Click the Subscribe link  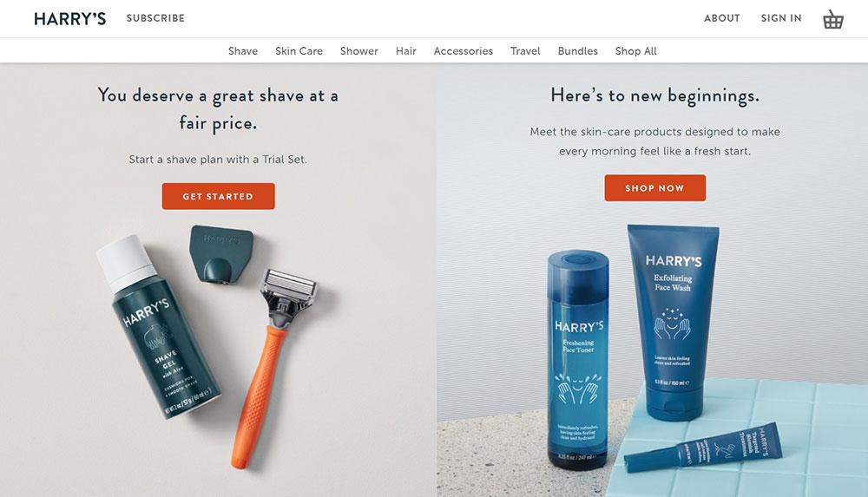155,18
